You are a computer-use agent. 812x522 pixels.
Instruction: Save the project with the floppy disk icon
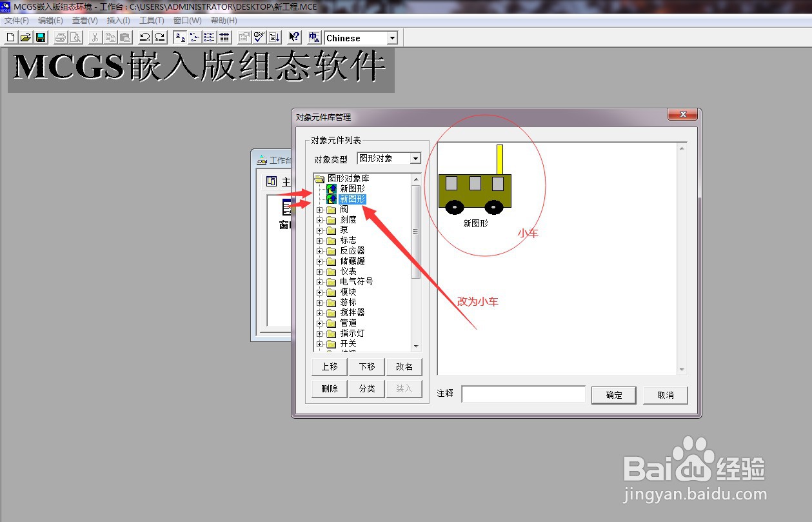point(40,37)
